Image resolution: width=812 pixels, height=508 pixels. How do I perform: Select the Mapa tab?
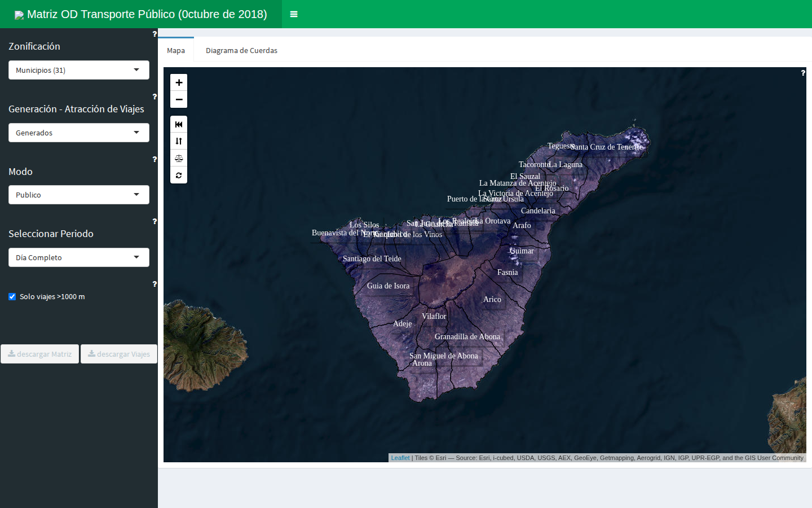pyautogui.click(x=176, y=50)
